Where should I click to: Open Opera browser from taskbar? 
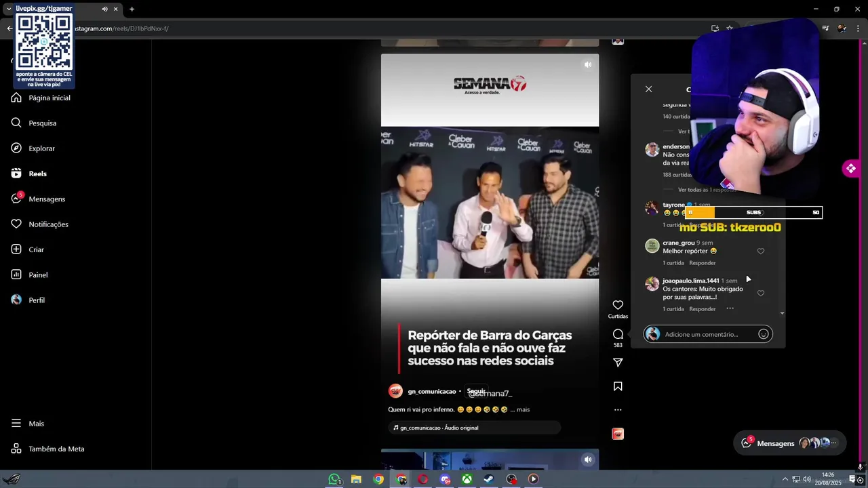pos(422,479)
